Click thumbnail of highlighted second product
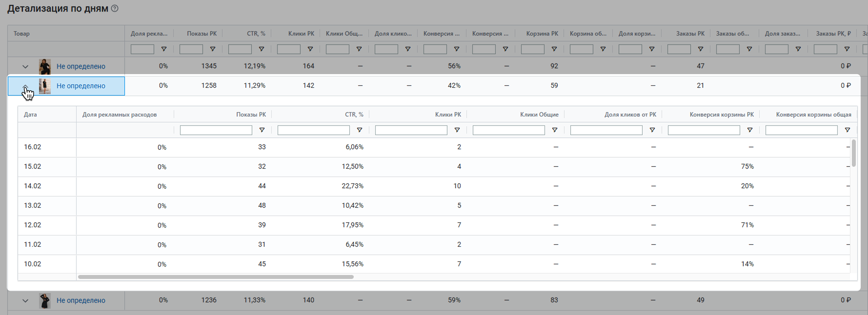This screenshot has width=868, height=315. [x=45, y=86]
